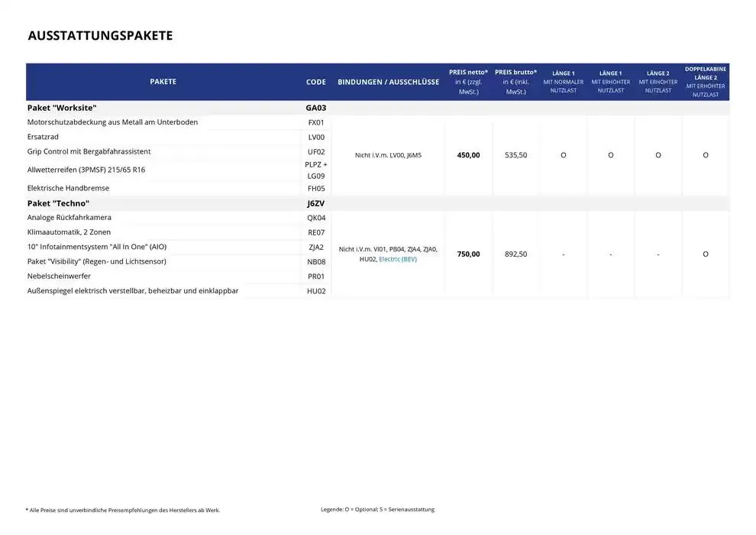
Task: Click the Techno gross price 892,50
Action: click(x=515, y=254)
